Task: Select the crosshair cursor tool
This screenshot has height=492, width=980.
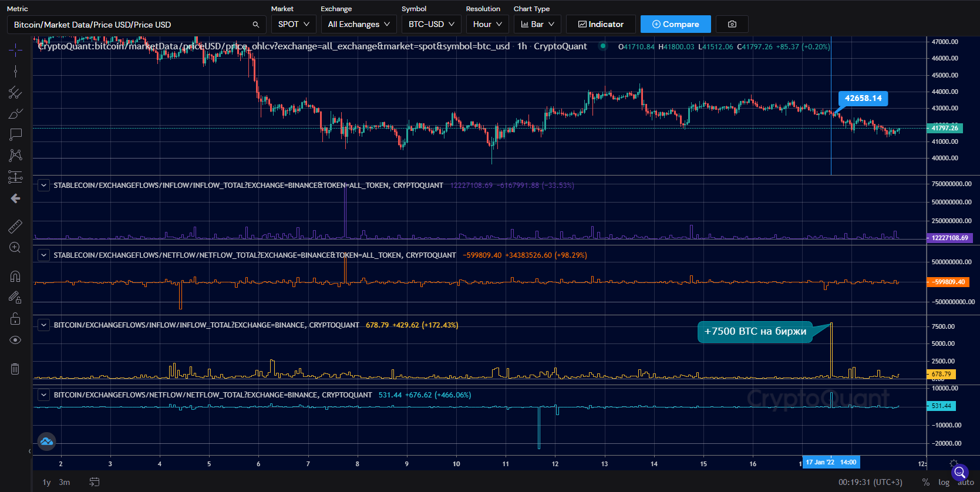Action: click(x=15, y=50)
